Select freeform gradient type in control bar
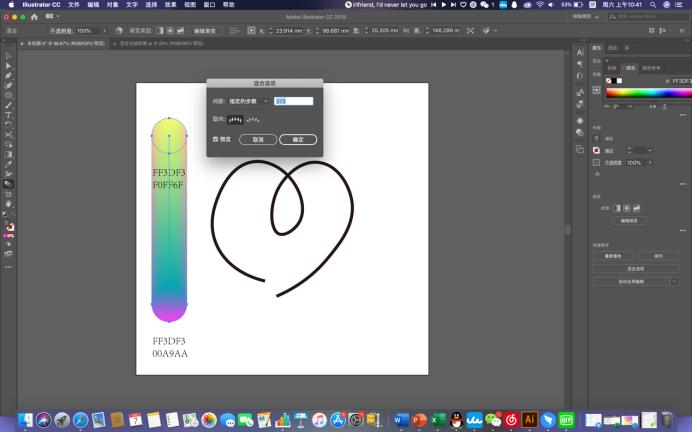Viewport: 692px width, 433px height. (180, 31)
